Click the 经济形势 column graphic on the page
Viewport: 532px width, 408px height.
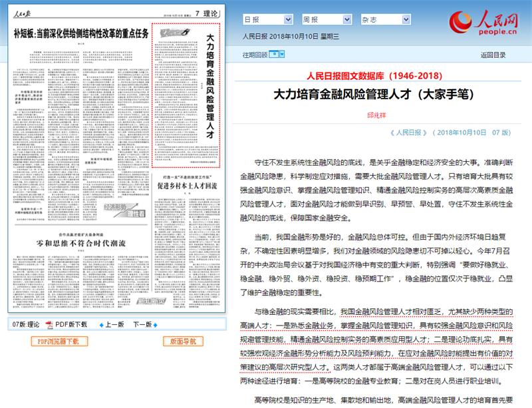pos(124,210)
